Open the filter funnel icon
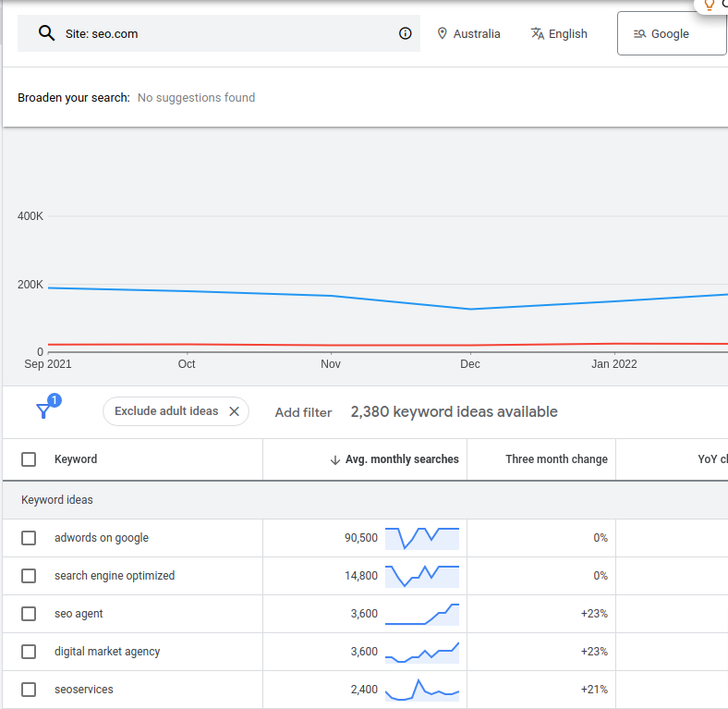The width and height of the screenshot is (728, 709). 43,411
